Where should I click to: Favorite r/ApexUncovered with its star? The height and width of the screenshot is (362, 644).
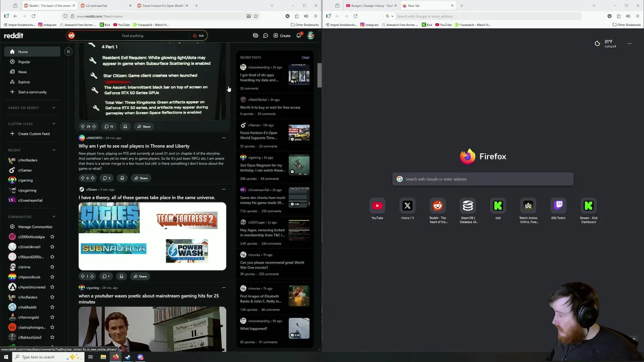tap(52, 287)
